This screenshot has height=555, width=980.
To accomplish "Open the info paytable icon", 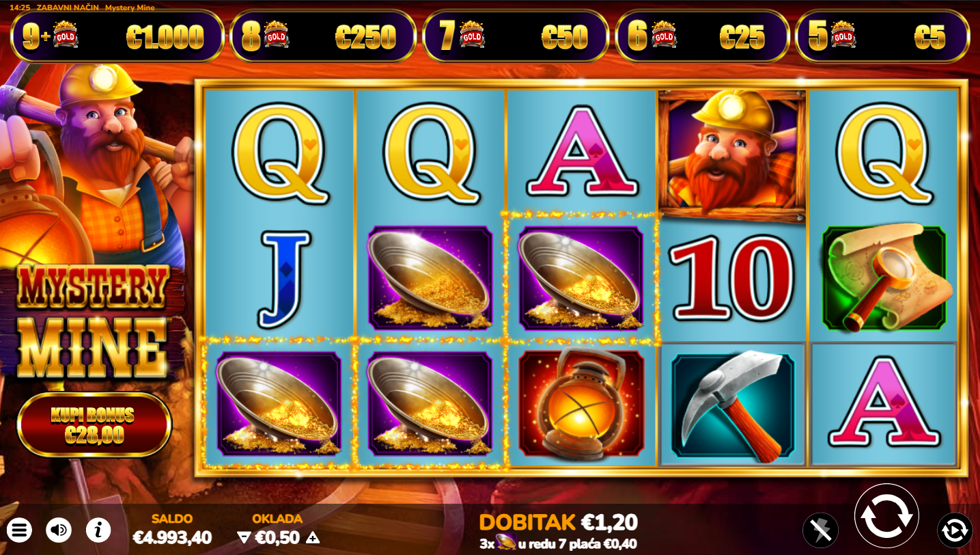I will (98, 529).
